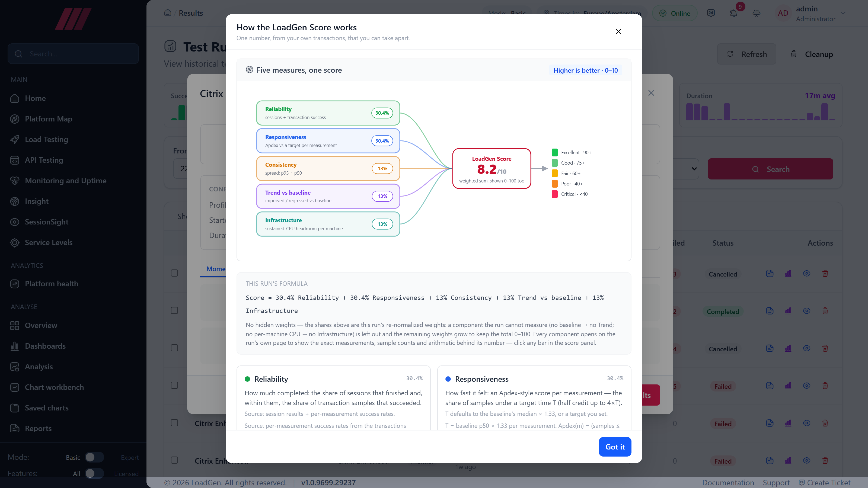Click the eye view icon in the Completed row
This screenshot has height=488, width=868.
pos(807,311)
